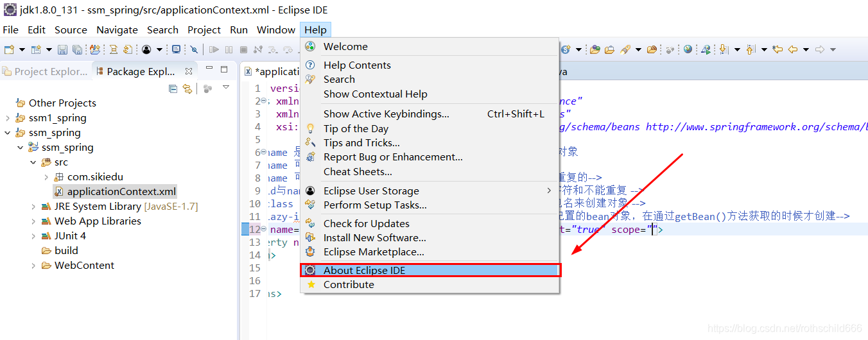Open the Window menu in menu bar
The image size is (868, 340).
click(x=276, y=30)
